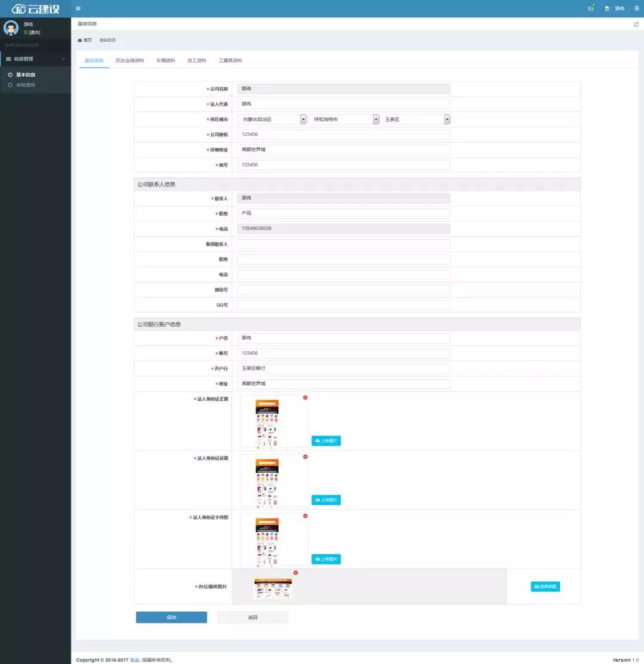Open the mail notifications icon in header
Screen dimensions: 644x664
(x=591, y=8)
